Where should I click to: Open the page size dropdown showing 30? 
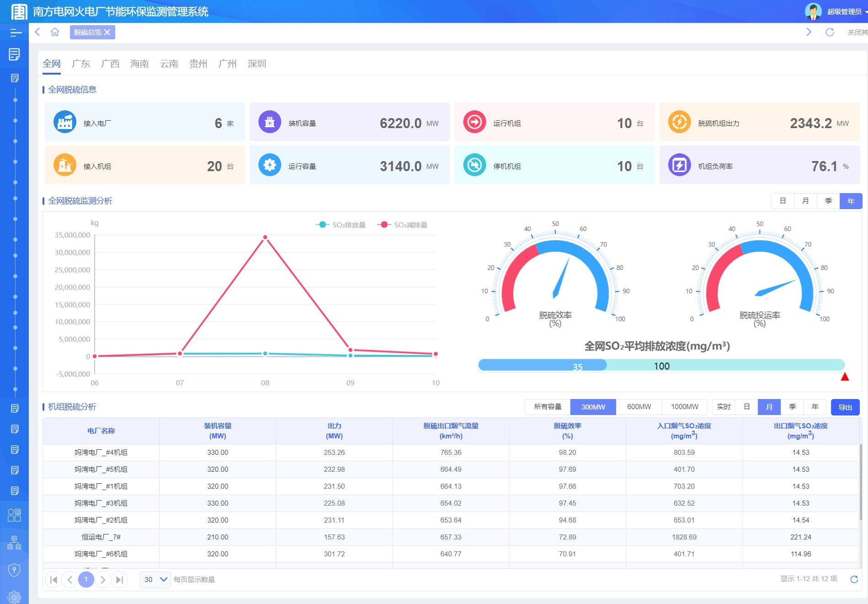[155, 580]
